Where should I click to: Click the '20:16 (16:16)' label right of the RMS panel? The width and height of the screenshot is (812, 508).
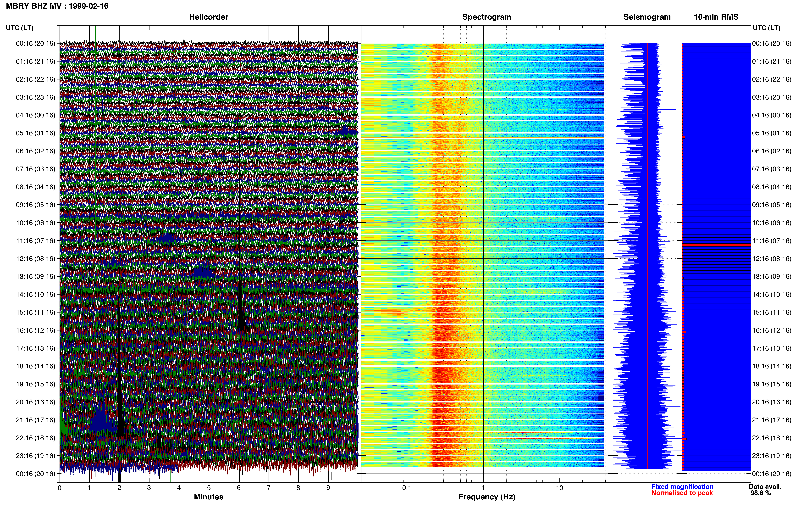coord(772,402)
